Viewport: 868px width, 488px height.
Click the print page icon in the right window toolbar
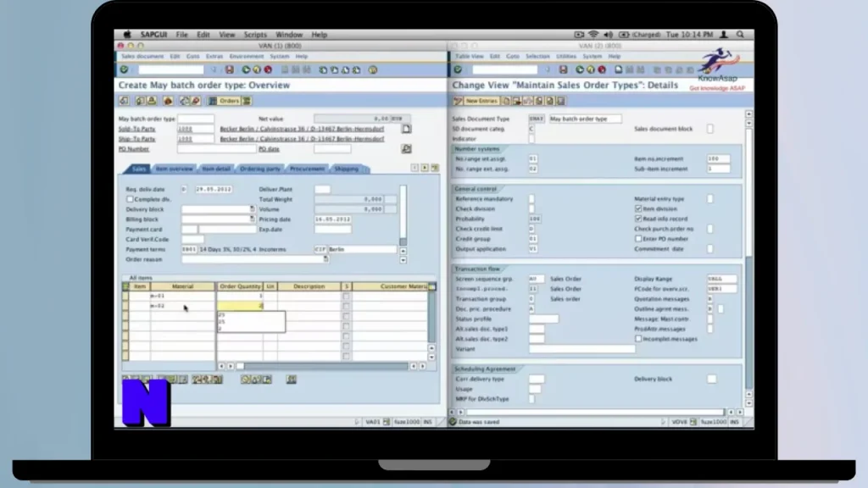pos(618,69)
